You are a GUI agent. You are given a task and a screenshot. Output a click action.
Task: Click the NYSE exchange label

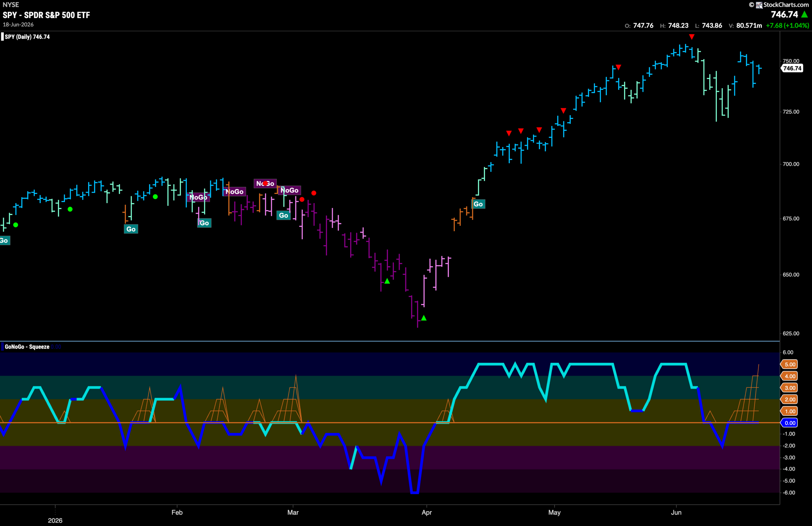point(11,5)
